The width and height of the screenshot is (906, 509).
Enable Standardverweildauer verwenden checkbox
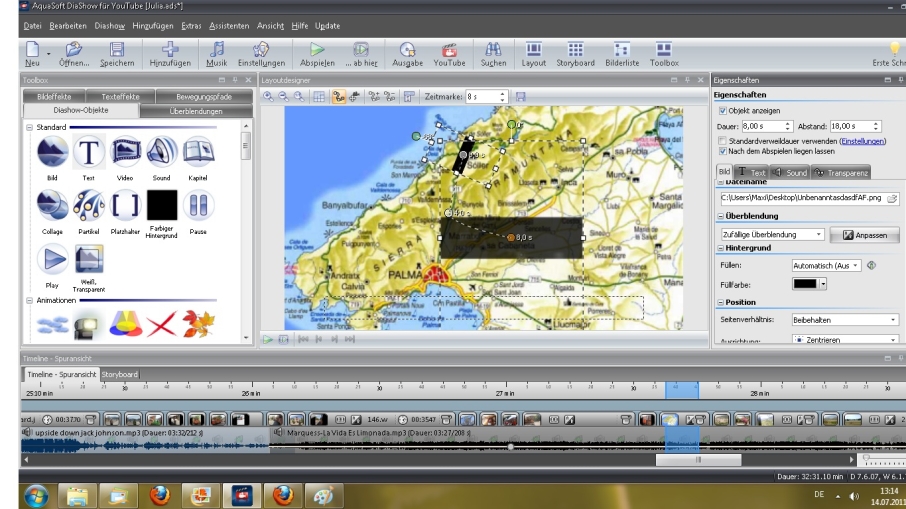(x=723, y=141)
